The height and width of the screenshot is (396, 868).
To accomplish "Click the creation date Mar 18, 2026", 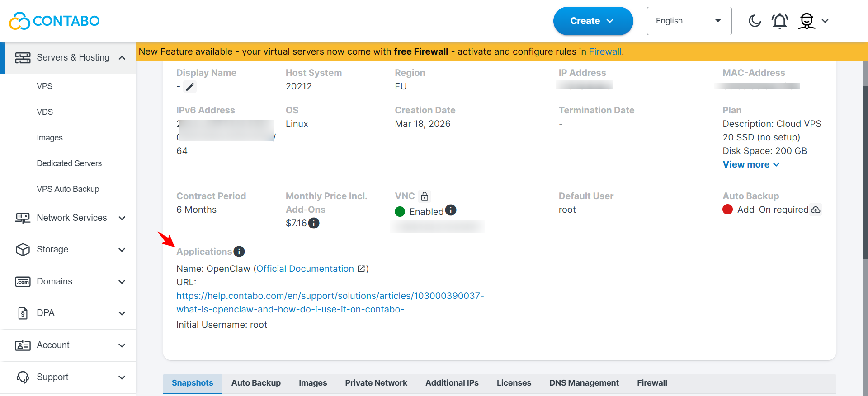I will coord(423,124).
